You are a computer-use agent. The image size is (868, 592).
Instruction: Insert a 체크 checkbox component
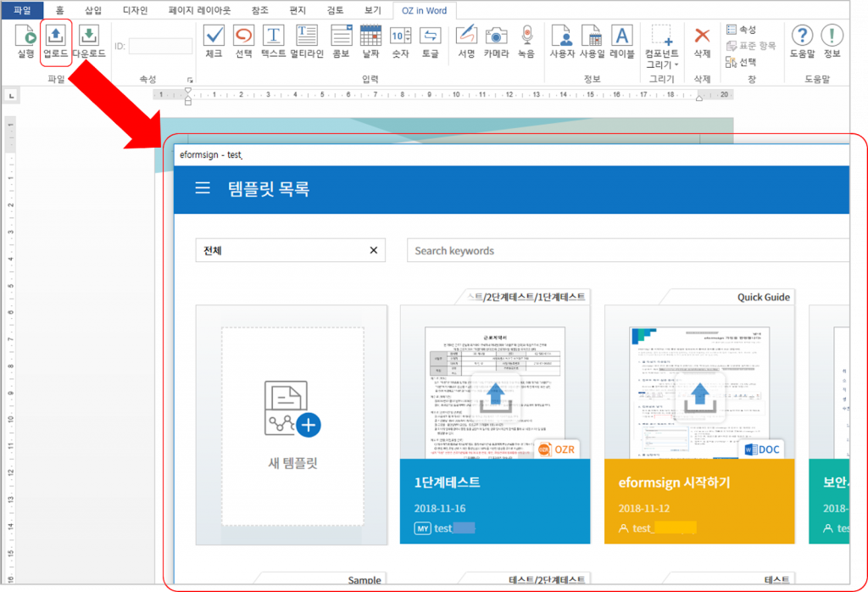click(x=214, y=42)
